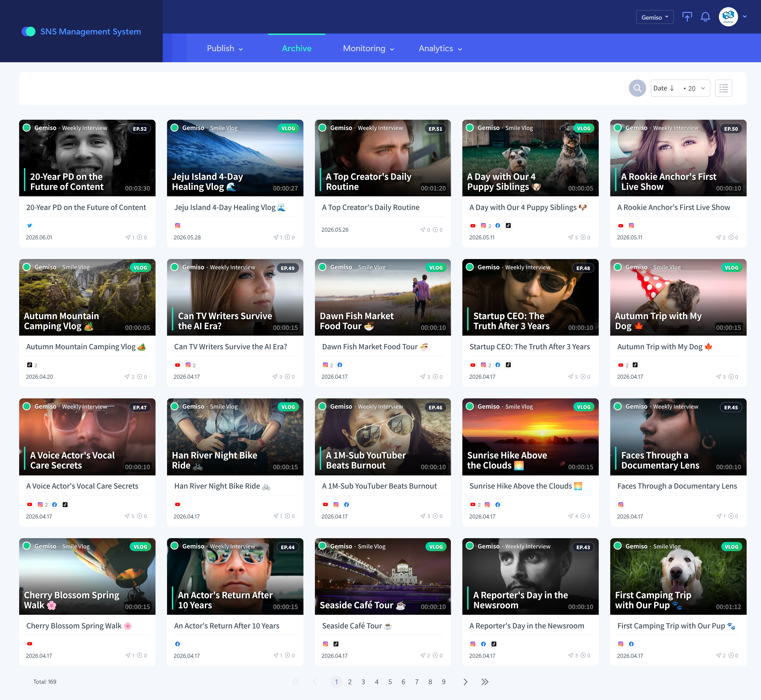Click YouTube icon on Cherry Blossom card
The height and width of the screenshot is (700, 761).
(x=29, y=644)
